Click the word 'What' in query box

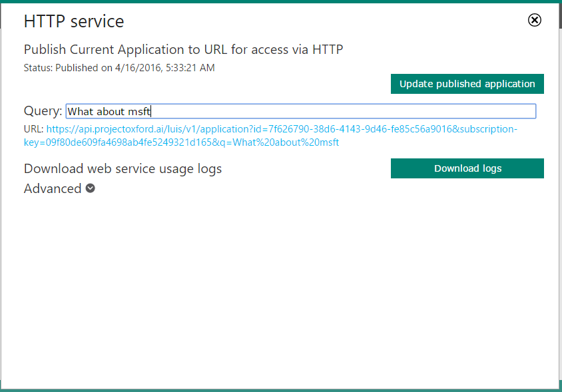pos(81,111)
